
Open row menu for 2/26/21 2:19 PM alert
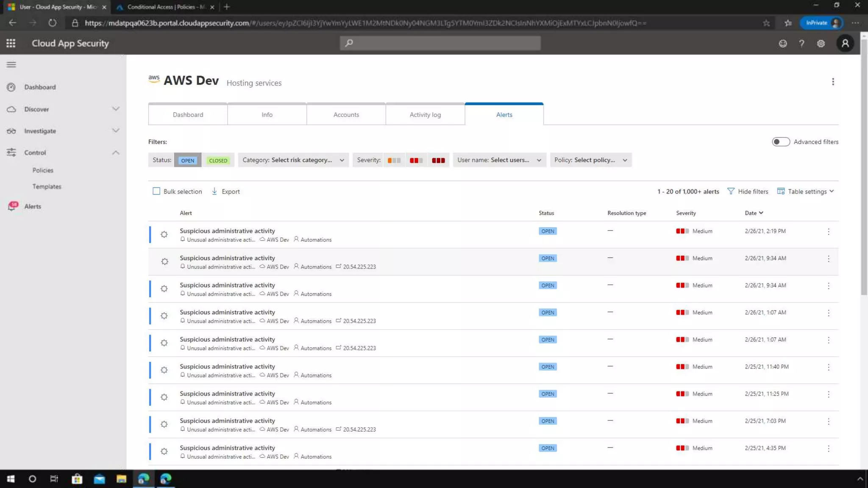click(829, 232)
